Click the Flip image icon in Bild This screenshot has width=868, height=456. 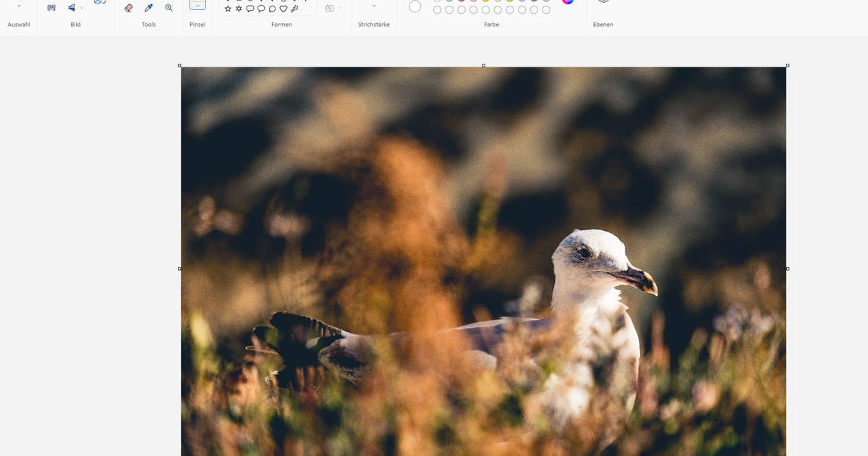tap(72, 8)
